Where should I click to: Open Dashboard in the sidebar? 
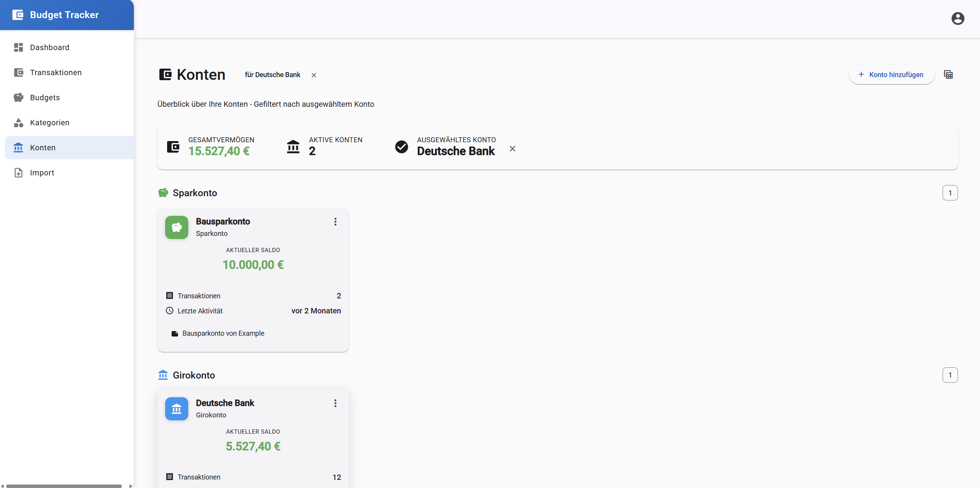(69, 47)
